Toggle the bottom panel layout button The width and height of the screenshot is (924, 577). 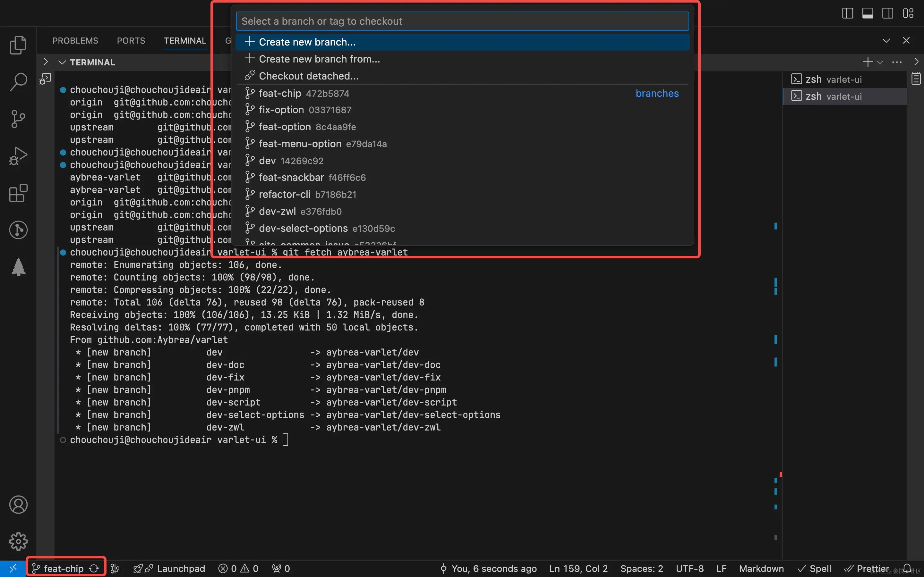[x=868, y=13]
